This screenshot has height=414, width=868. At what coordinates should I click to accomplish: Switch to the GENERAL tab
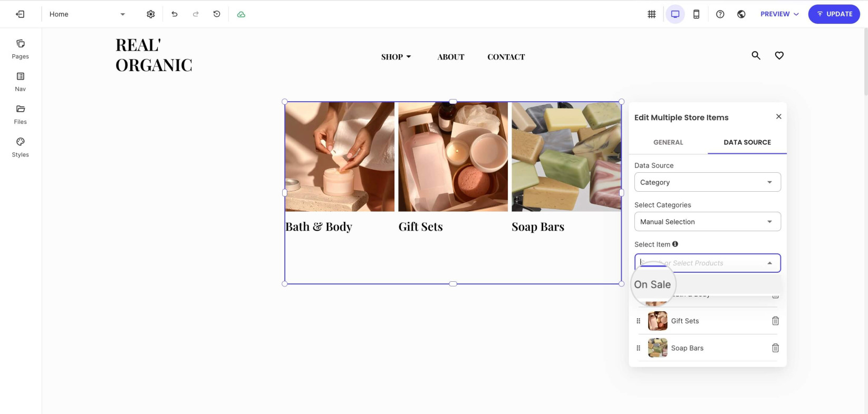(x=668, y=142)
